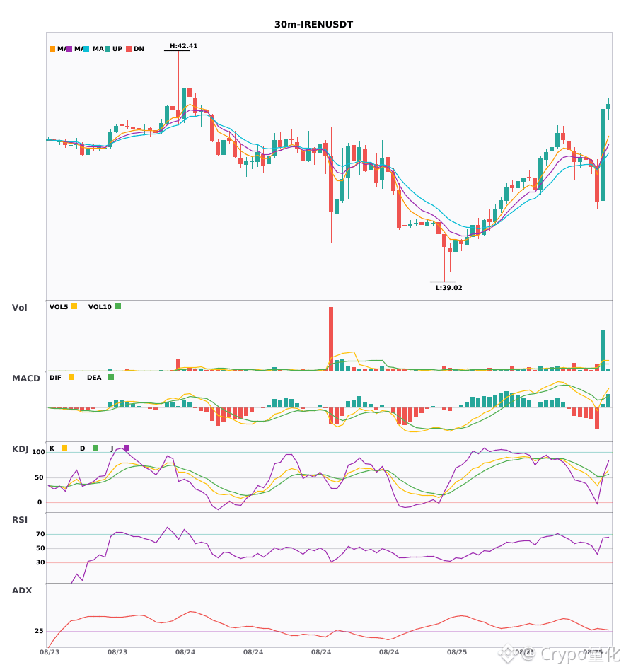The height and width of the screenshot is (672, 626).
Task: Click the purple MA legend swatch
Action: coord(69,49)
